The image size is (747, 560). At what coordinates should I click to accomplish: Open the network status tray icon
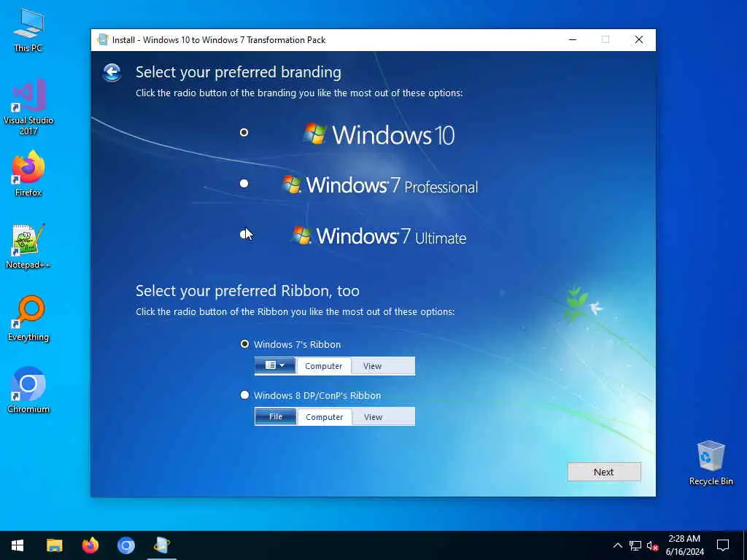635,545
